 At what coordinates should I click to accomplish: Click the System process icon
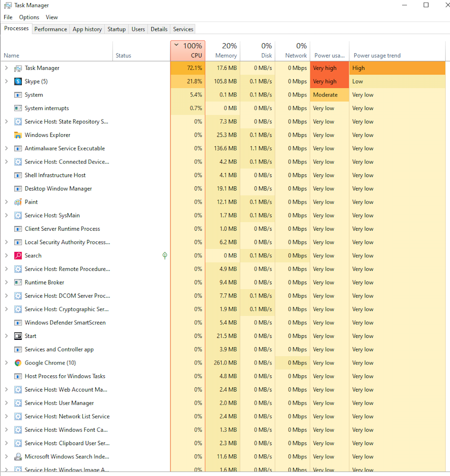[18, 95]
